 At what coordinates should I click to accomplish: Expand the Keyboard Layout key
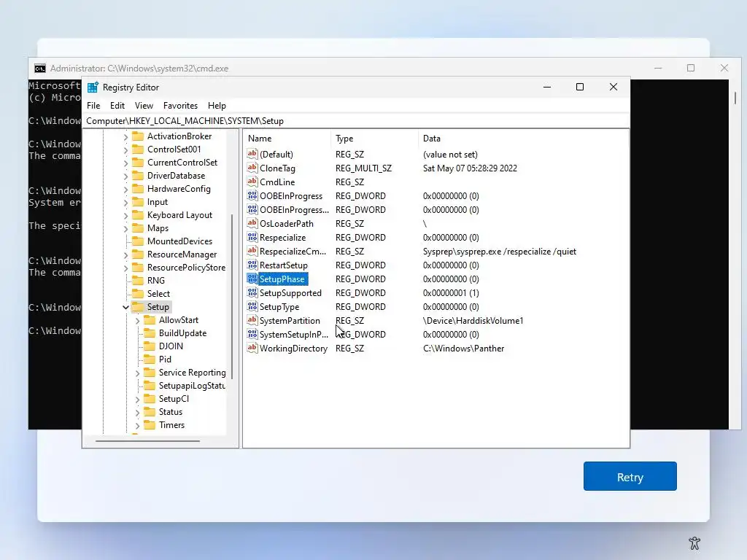[x=125, y=215]
